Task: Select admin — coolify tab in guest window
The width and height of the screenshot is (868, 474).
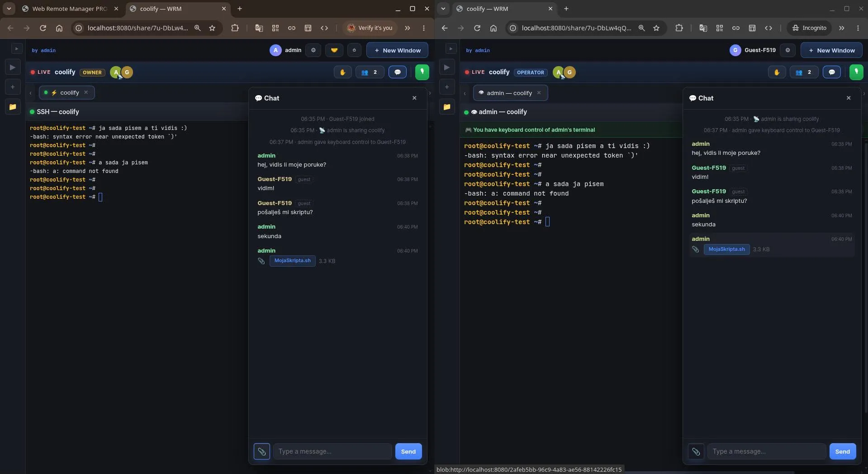Action: [509, 93]
